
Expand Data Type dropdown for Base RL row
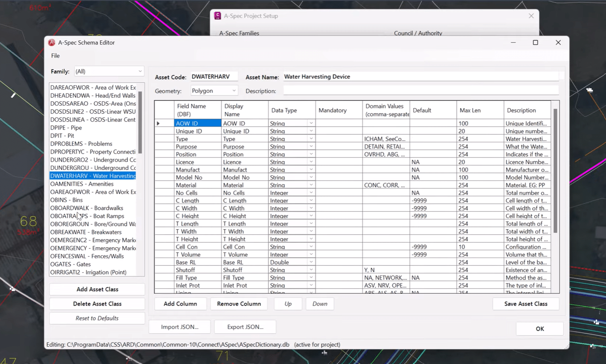point(311,262)
